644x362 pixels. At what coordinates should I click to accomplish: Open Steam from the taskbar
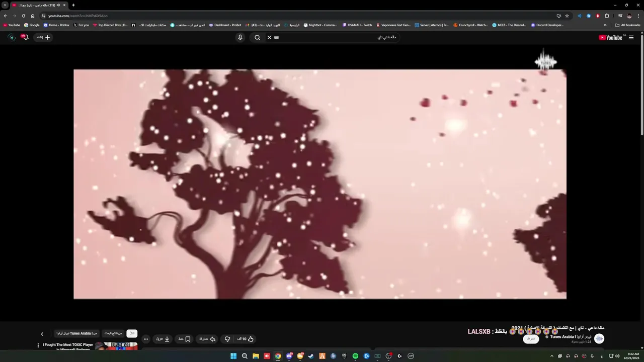pyautogui.click(x=311, y=356)
